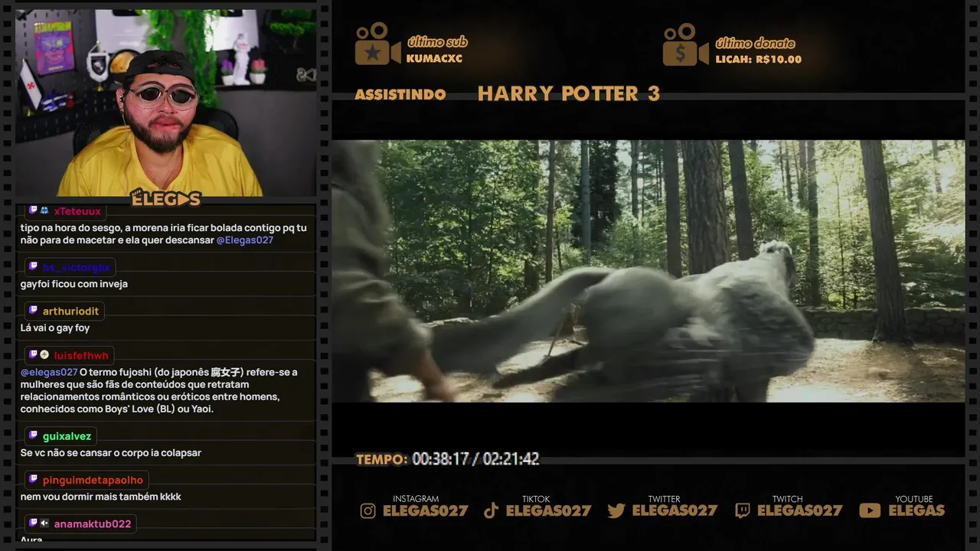Screen dimensions: 980x551
Task: Click the Instagram logo icon
Action: click(368, 510)
